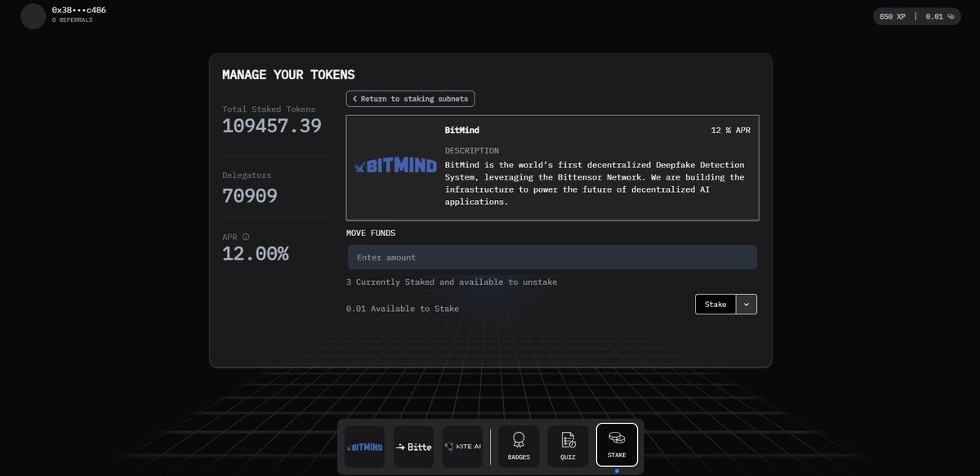This screenshot has width=980, height=476.
Task: Click the wallet avatar circle
Action: tap(33, 16)
